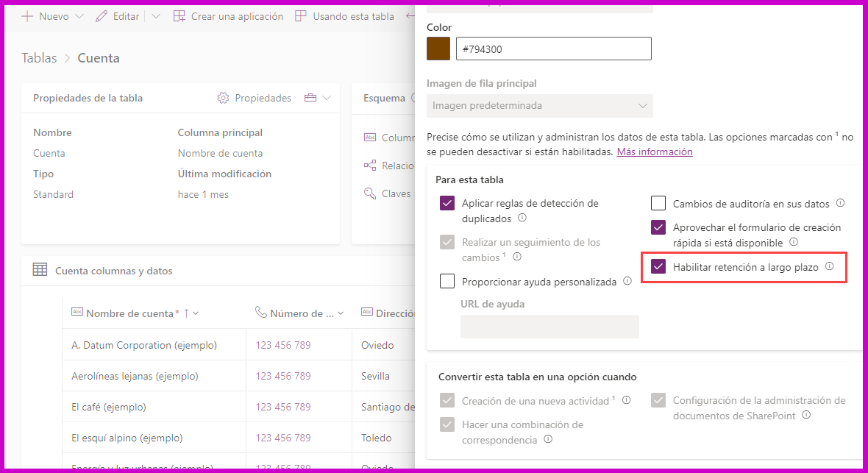This screenshot has height=473, width=868.
Task: Click the Nuevo plus icon
Action: [x=27, y=17]
